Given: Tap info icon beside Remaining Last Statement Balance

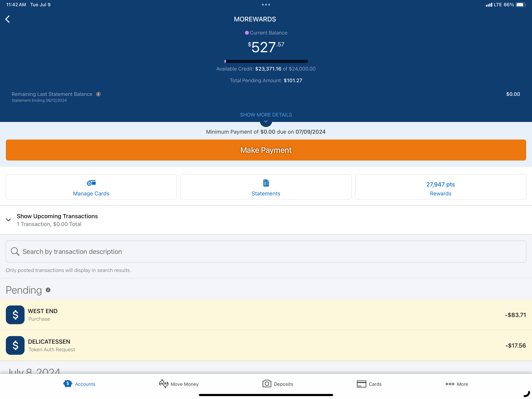Looking at the screenshot, I should click(x=98, y=94).
